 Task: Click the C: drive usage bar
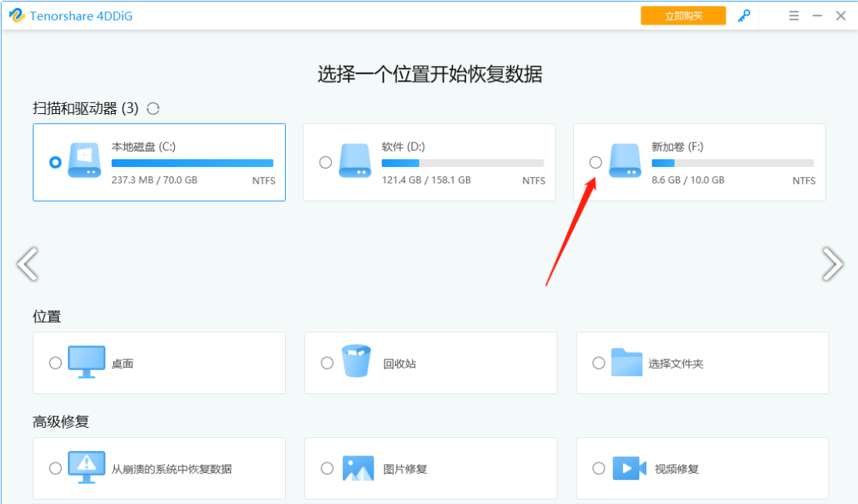[192, 163]
